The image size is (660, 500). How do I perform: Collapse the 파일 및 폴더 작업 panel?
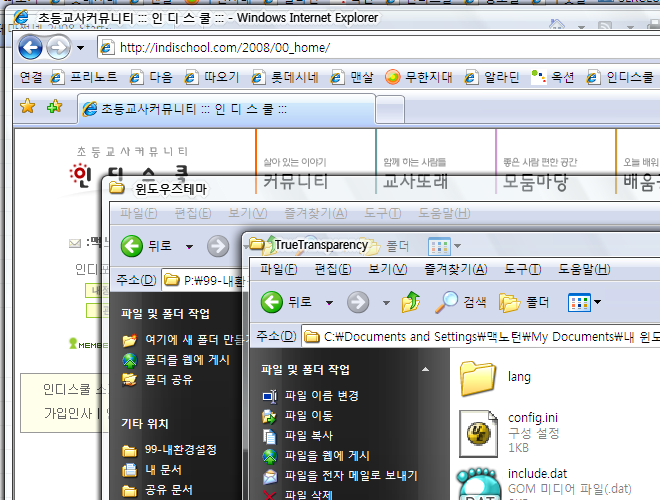(x=426, y=370)
